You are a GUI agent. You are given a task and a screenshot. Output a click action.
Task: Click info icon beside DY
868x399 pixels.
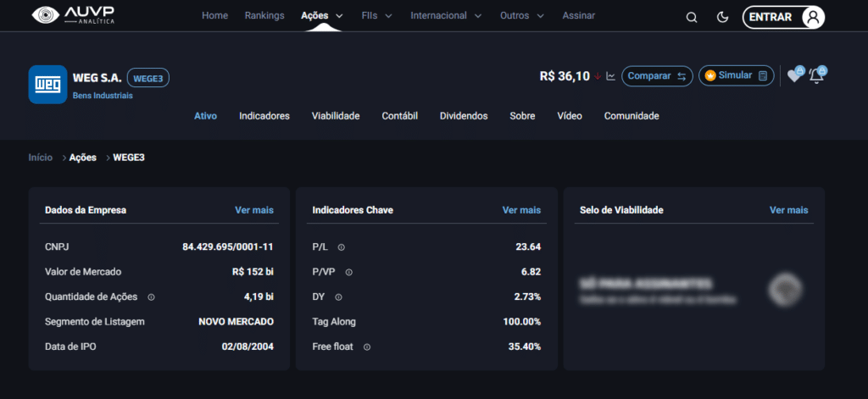338,297
